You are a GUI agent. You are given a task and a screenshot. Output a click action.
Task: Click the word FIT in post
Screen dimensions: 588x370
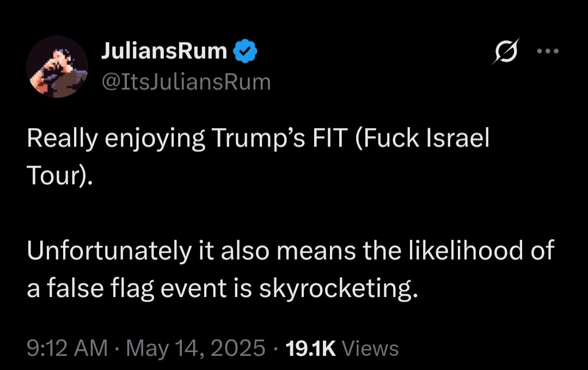(x=328, y=139)
